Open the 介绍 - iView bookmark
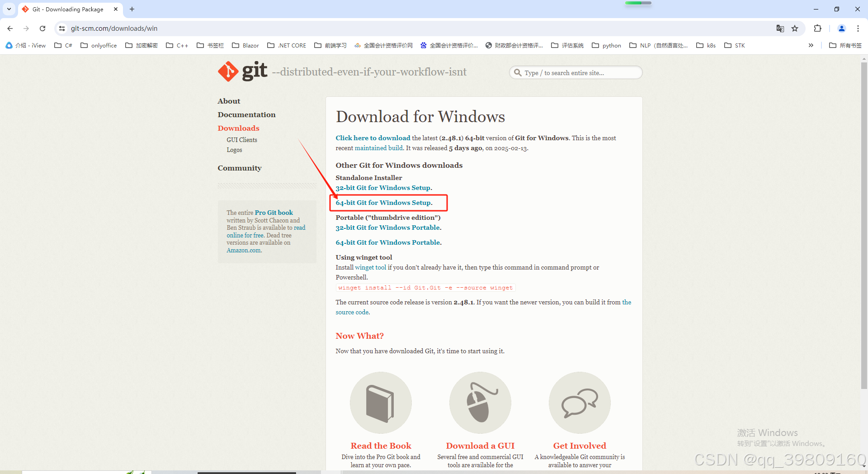Image resolution: width=868 pixels, height=474 pixels. click(x=26, y=45)
